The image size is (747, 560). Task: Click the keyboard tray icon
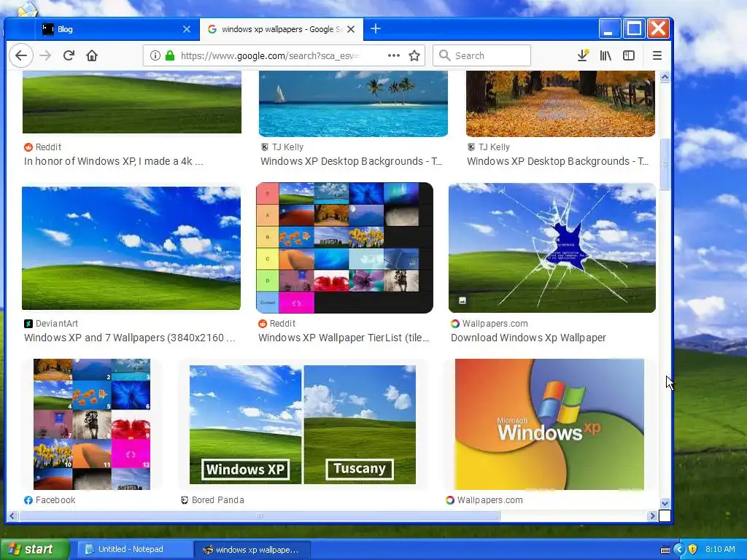[x=665, y=550]
